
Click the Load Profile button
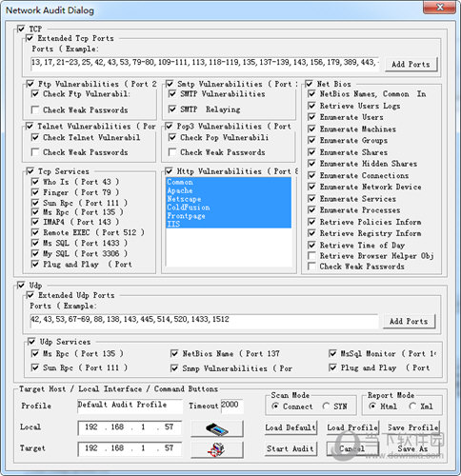click(352, 428)
